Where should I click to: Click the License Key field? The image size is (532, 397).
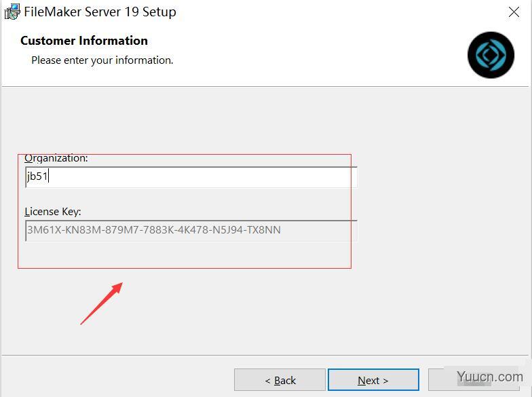191,231
